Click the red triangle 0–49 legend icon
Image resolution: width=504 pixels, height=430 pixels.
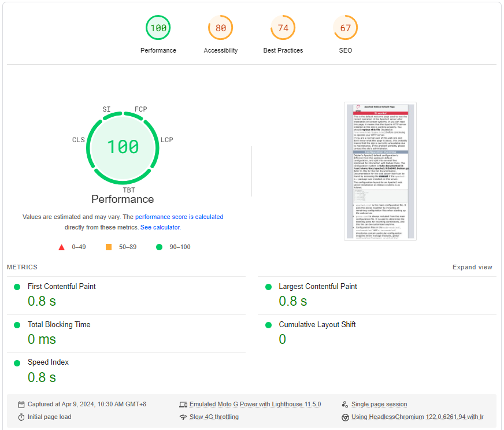tap(61, 247)
